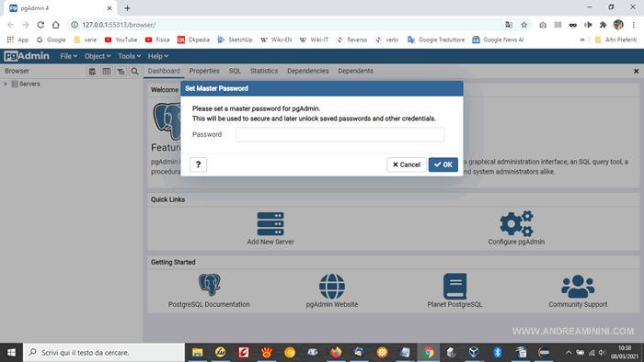Open the Windows Start menu
644x362 pixels.
(11, 353)
